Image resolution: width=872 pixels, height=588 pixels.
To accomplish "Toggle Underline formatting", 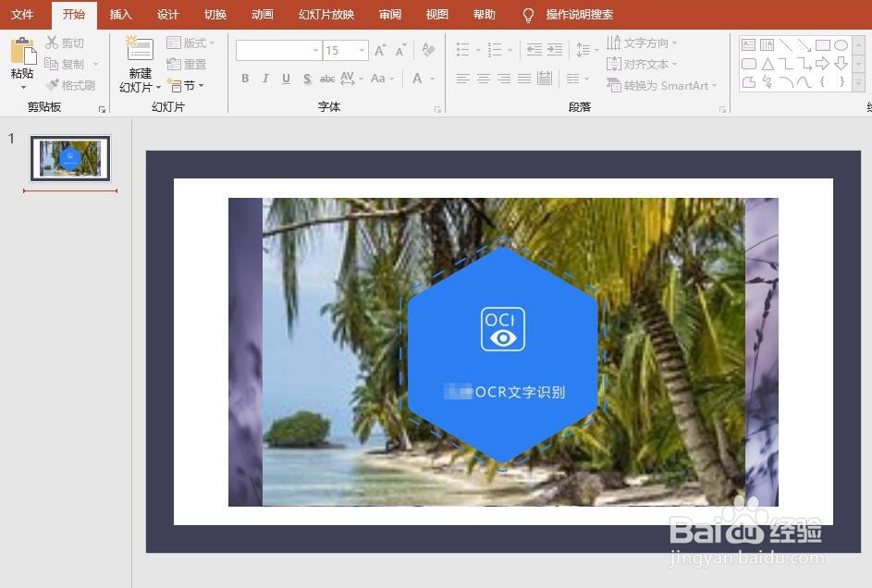I will click(x=286, y=79).
